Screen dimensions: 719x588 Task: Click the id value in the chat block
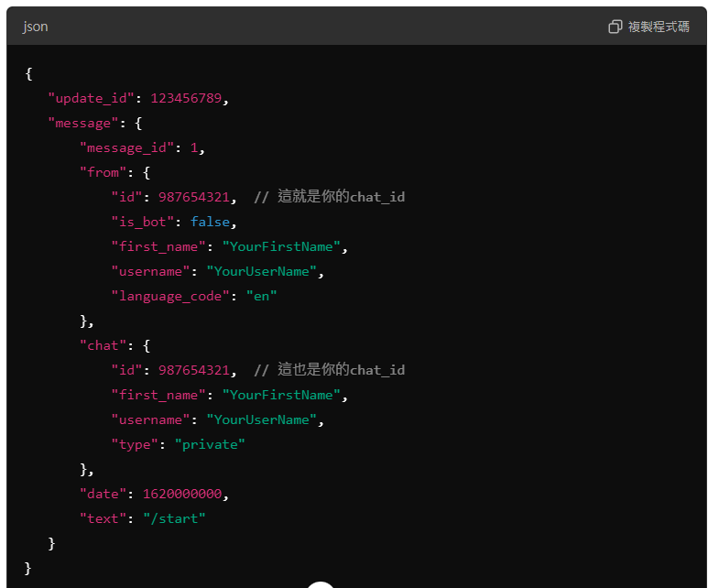click(x=194, y=370)
